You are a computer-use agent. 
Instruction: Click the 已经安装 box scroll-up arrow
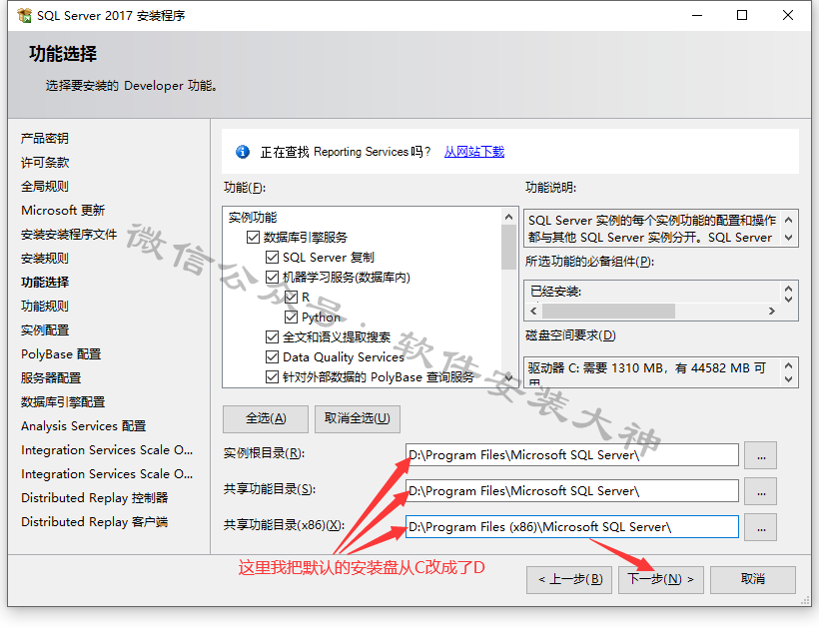pyautogui.click(x=789, y=289)
